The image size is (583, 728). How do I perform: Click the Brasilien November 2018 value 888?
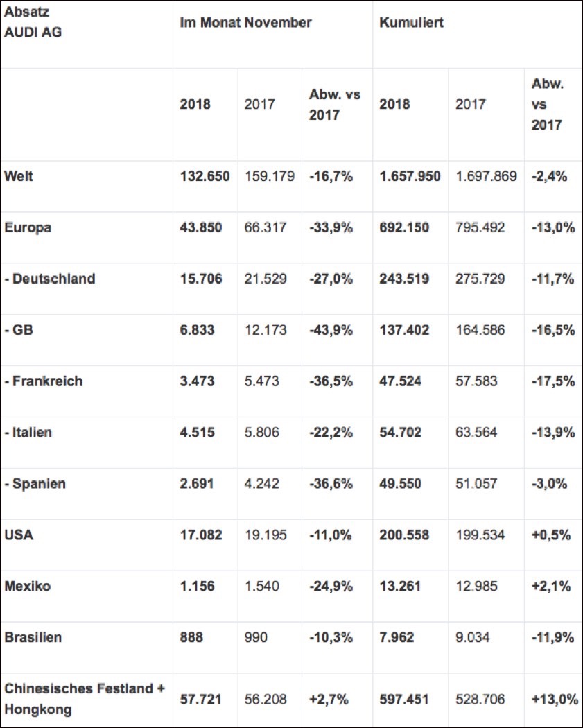tap(191, 637)
